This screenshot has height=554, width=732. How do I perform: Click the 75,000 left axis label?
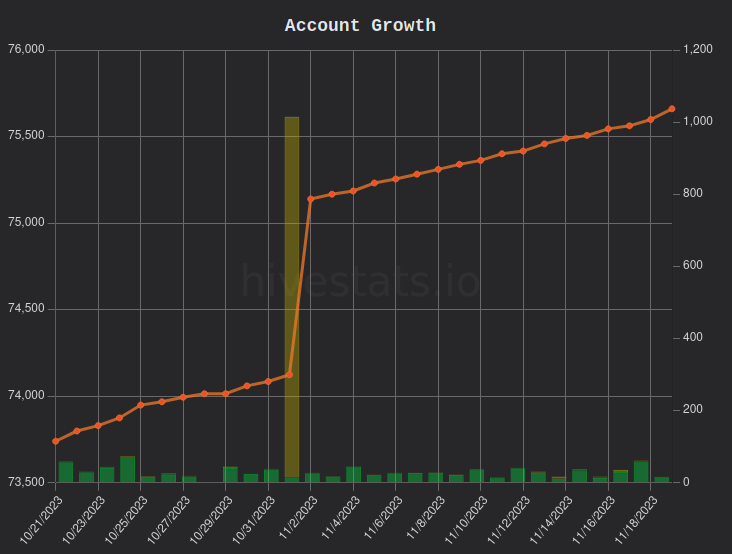(27, 222)
